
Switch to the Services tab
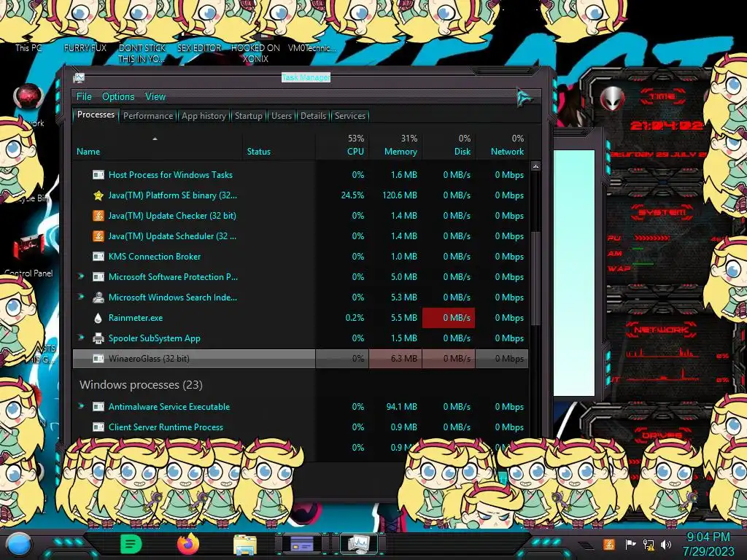350,116
